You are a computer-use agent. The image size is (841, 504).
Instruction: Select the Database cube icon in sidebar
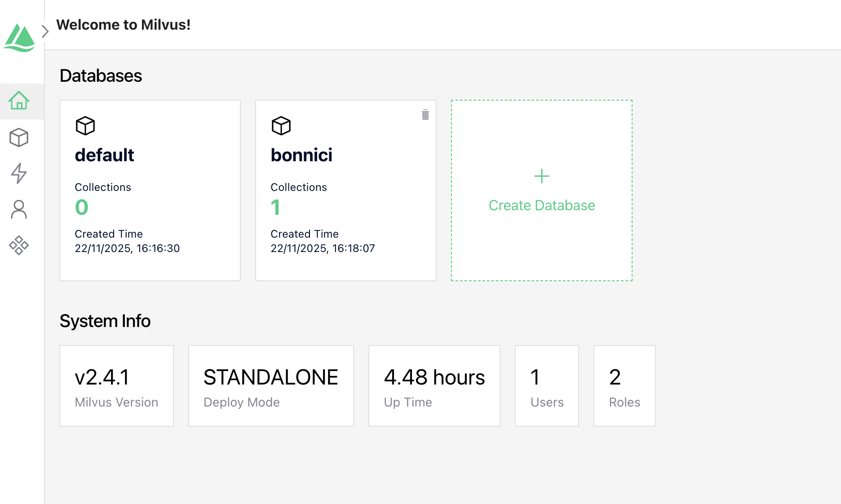click(19, 138)
